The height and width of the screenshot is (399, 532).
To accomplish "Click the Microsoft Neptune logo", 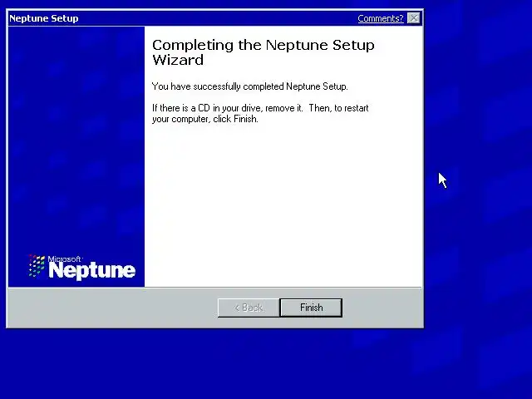I will click(81, 267).
